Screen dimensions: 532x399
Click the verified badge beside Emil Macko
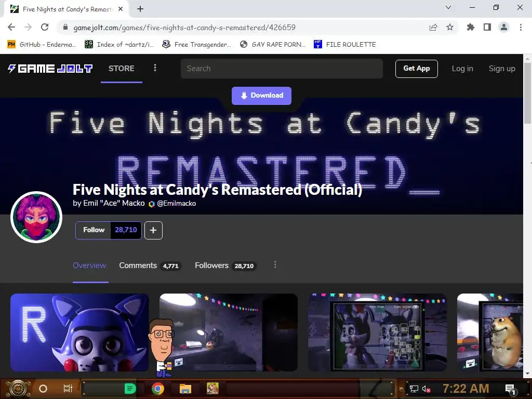[x=152, y=204]
